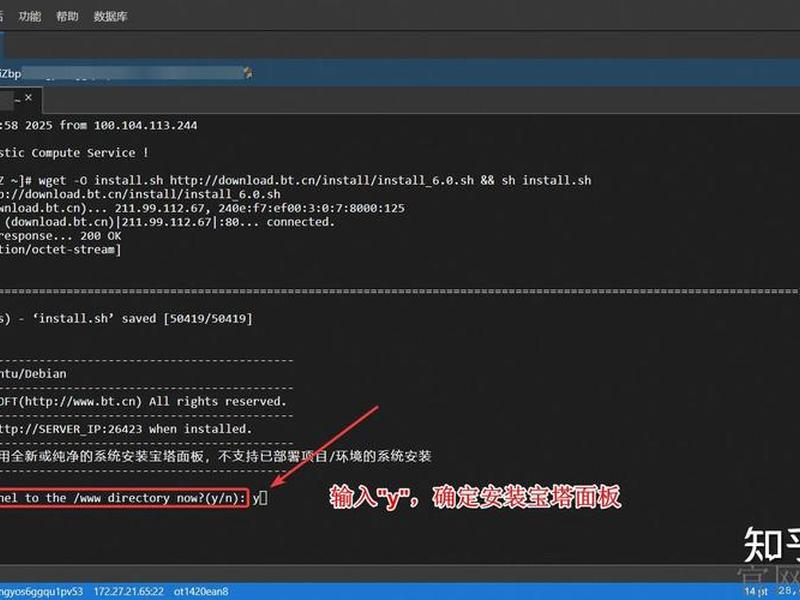This screenshot has height=600, width=800.
Task: Click the resolved IP 211.99.112.67 line
Action: pyautogui.click(x=203, y=208)
